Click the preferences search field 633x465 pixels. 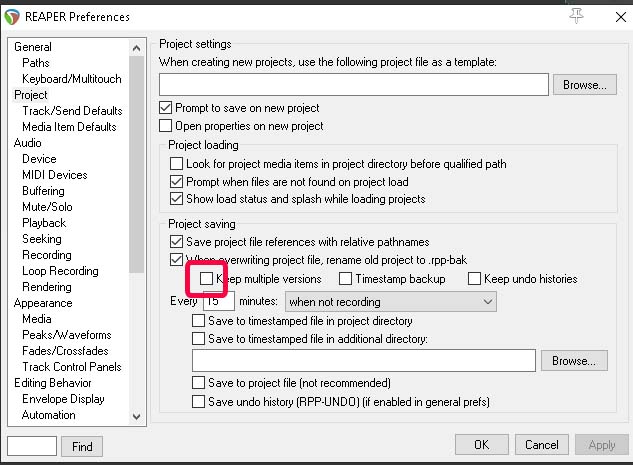pos(32,446)
